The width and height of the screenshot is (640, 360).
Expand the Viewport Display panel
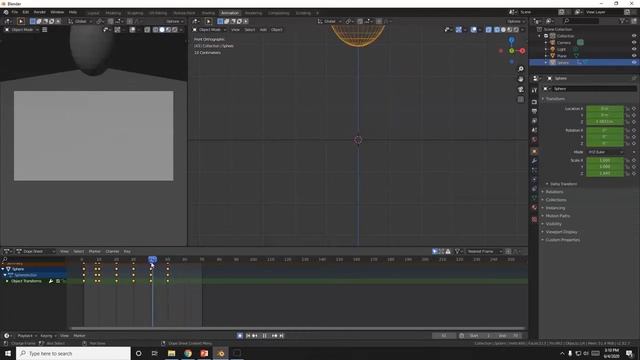(561, 232)
